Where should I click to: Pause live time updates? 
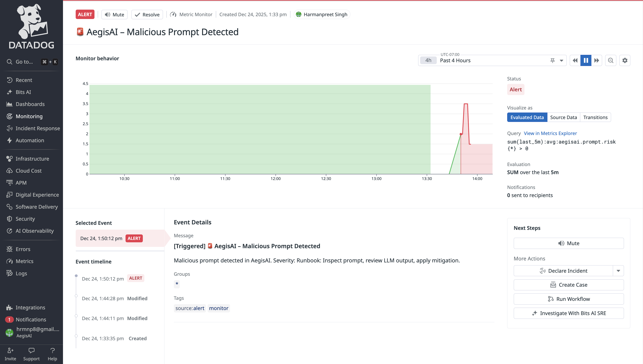tap(586, 61)
